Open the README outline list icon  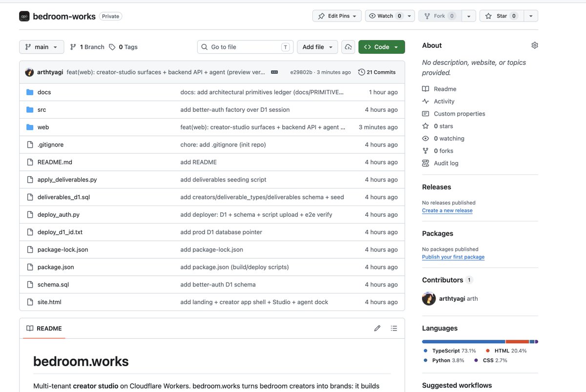click(x=394, y=329)
